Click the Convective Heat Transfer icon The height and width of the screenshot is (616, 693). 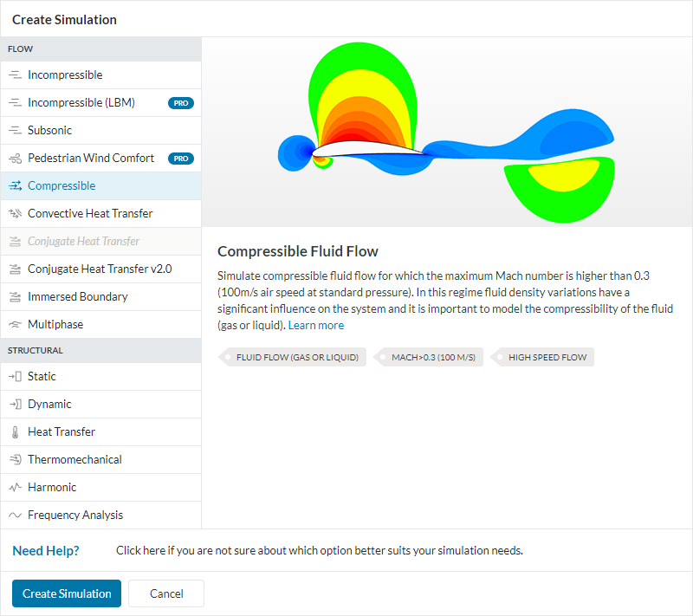[15, 214]
